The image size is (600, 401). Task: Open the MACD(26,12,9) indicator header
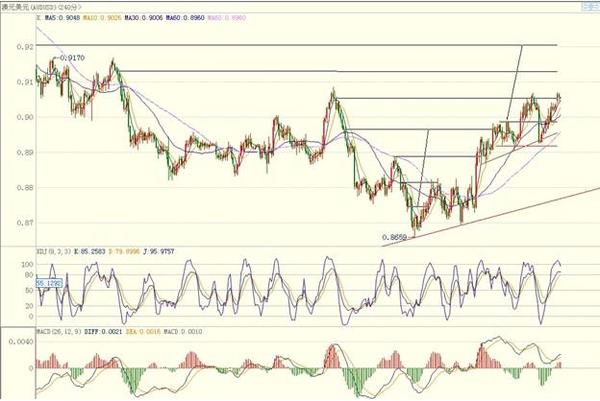point(25,329)
